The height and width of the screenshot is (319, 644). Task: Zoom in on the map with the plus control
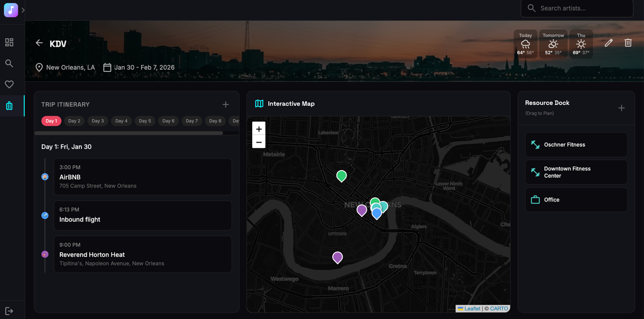[x=259, y=129]
